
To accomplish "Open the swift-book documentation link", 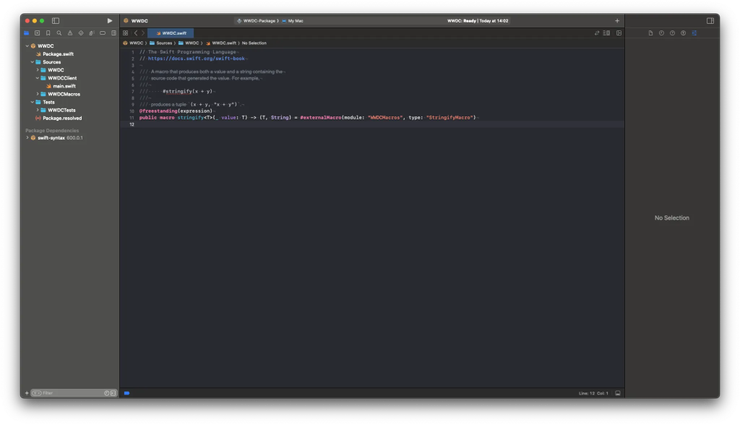I will (x=196, y=58).
